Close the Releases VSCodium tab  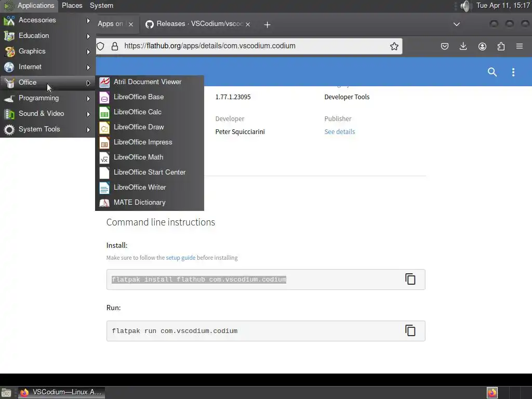point(248,24)
